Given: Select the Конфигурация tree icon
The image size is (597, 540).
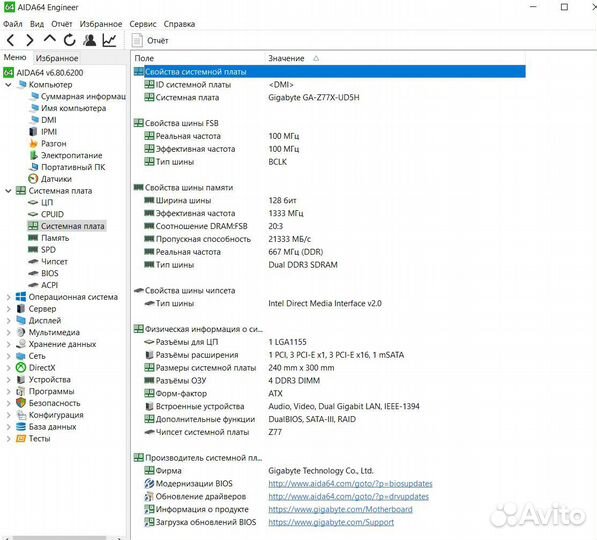Looking at the screenshot, I should click(x=21, y=415).
